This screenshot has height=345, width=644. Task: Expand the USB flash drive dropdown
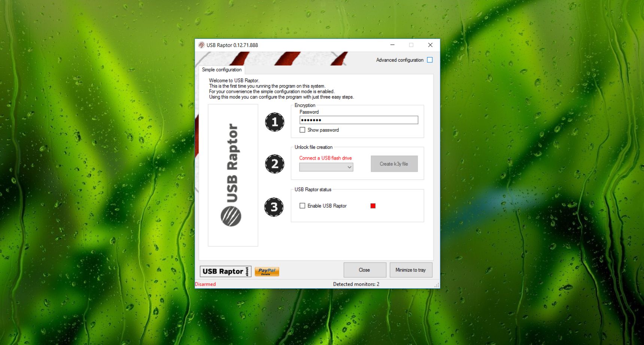(326, 167)
